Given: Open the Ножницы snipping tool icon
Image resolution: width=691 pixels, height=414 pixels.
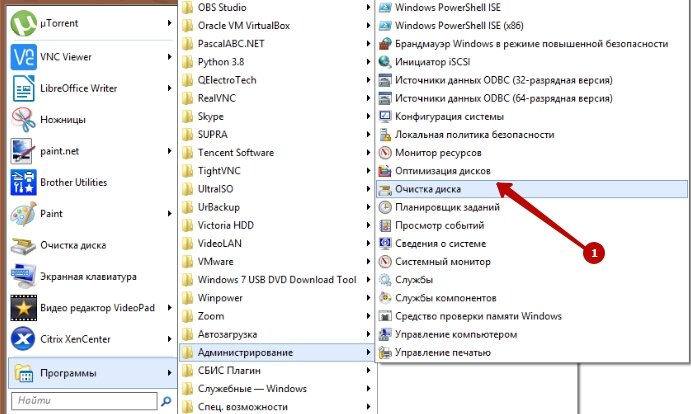Looking at the screenshot, I should 23,119.
